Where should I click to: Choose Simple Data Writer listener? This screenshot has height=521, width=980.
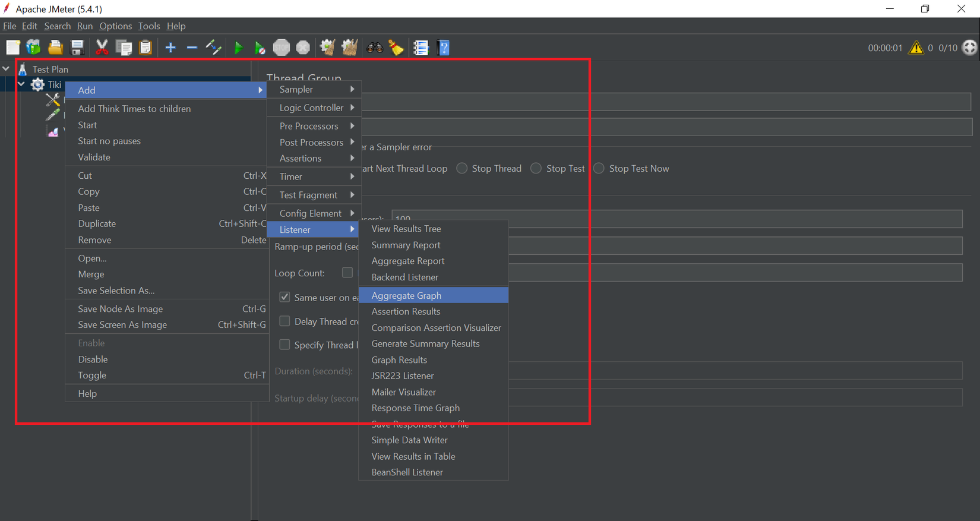click(x=434, y=440)
